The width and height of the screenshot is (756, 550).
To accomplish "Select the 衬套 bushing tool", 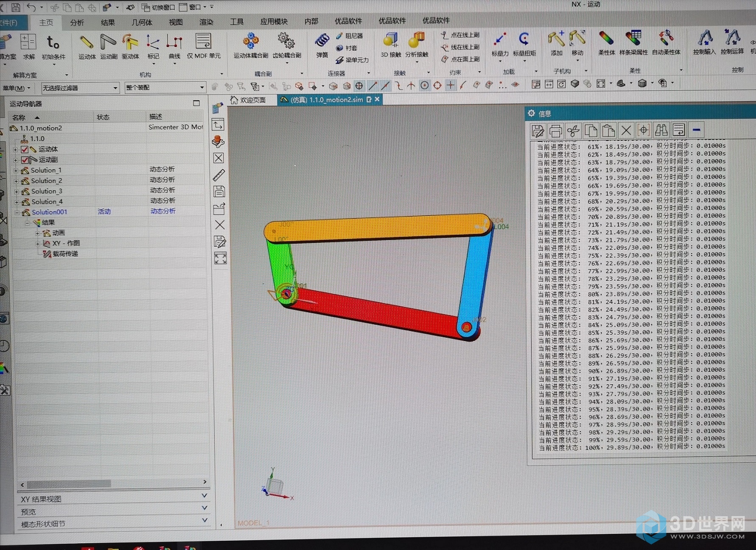I will pyautogui.click(x=347, y=48).
